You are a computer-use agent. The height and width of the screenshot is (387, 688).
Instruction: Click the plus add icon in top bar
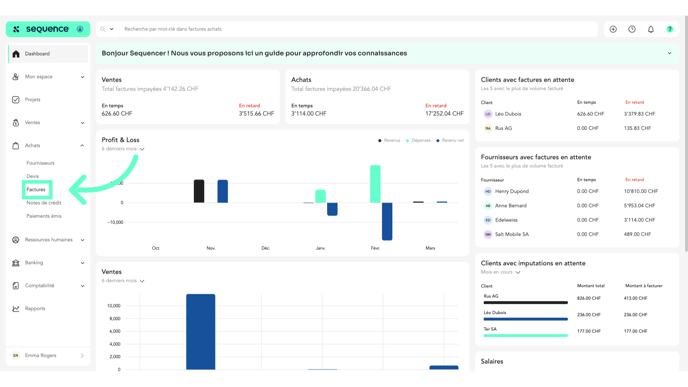613,29
